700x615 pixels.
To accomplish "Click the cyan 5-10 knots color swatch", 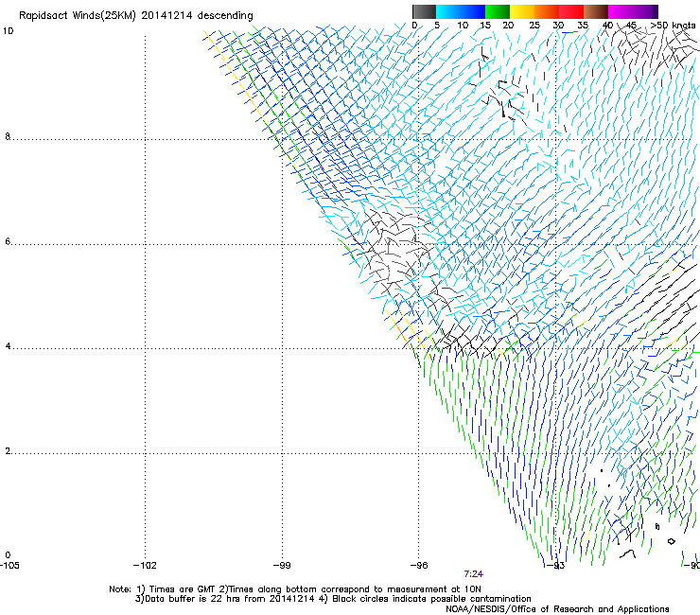I will point(448,11).
